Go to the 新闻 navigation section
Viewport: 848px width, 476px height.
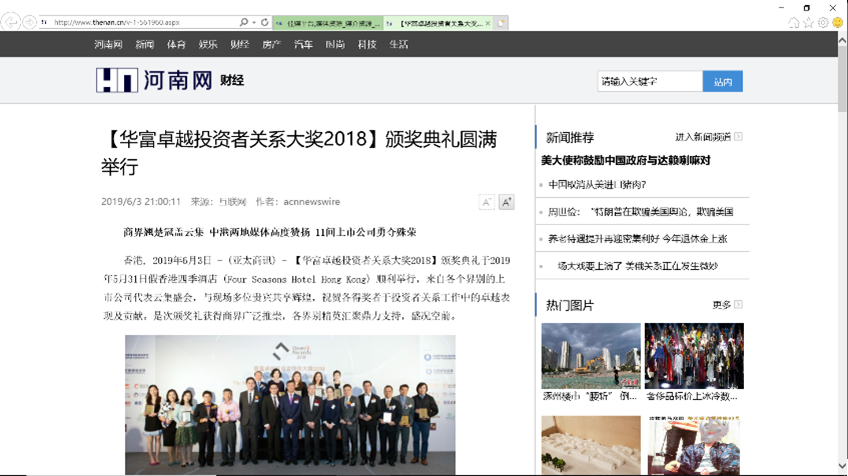[144, 44]
